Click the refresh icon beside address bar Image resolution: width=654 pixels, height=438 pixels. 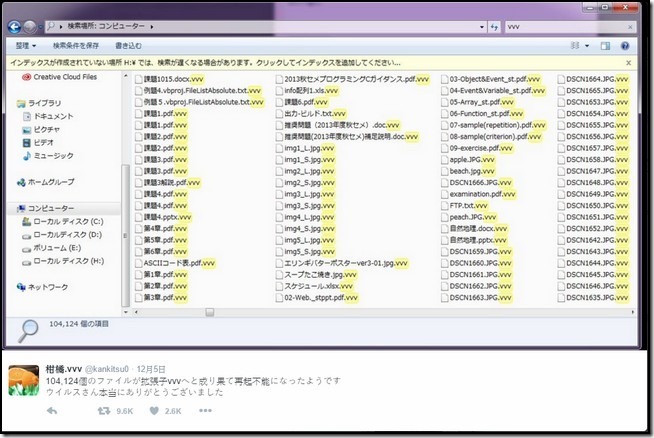pyautogui.click(x=495, y=27)
